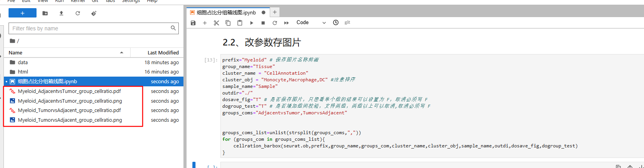Open the Code cell type dropdown
644x168 pixels.
point(311,23)
